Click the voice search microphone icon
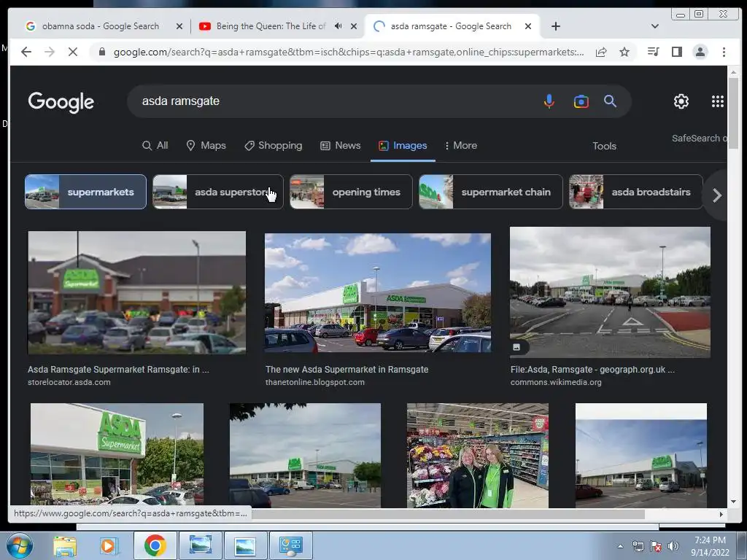 [x=549, y=101]
